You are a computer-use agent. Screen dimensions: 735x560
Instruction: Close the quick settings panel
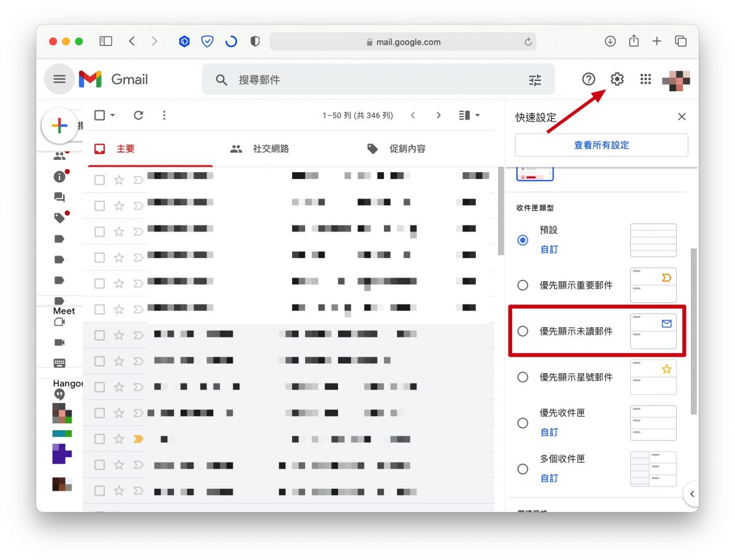pyautogui.click(x=682, y=116)
